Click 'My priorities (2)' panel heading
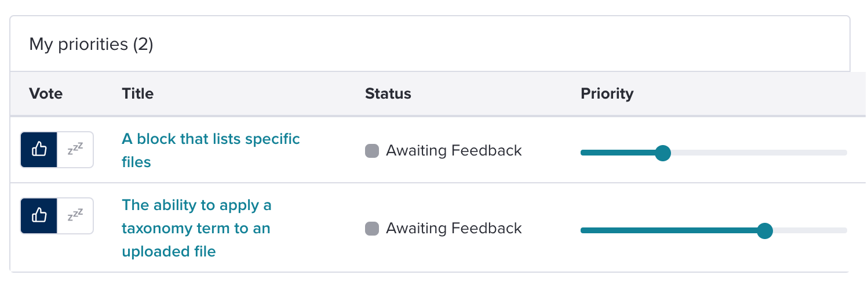The width and height of the screenshot is (868, 282). [91, 44]
